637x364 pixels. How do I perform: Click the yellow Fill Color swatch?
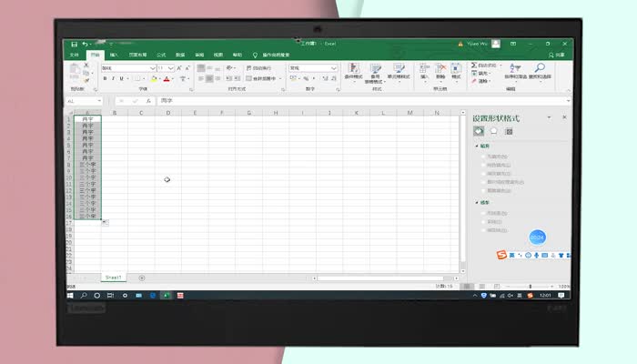tap(154, 78)
